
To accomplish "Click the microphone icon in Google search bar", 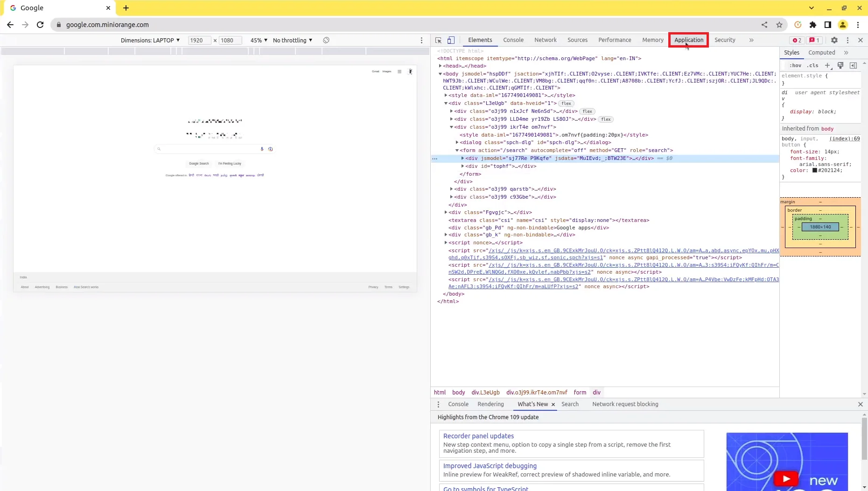I will (262, 149).
